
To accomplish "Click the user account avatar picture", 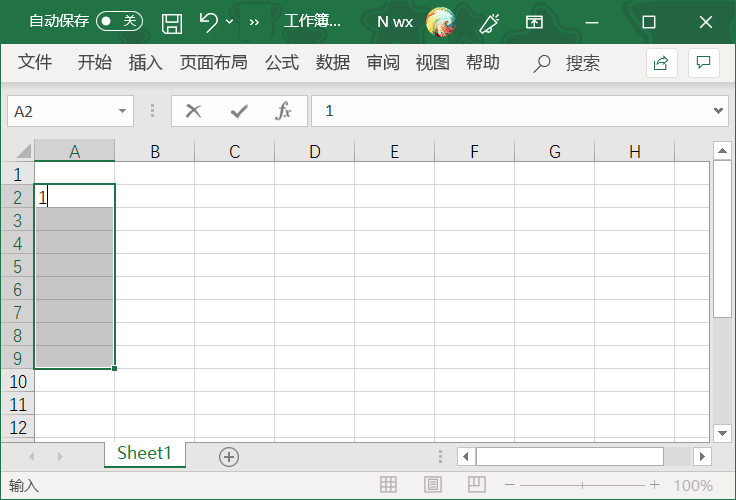I will click(x=440, y=22).
